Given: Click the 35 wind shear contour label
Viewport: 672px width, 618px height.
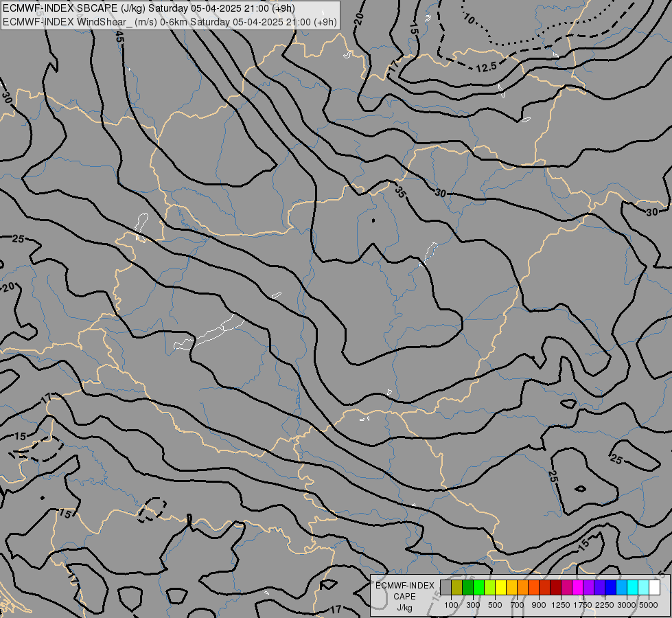Looking at the screenshot, I should point(400,192).
